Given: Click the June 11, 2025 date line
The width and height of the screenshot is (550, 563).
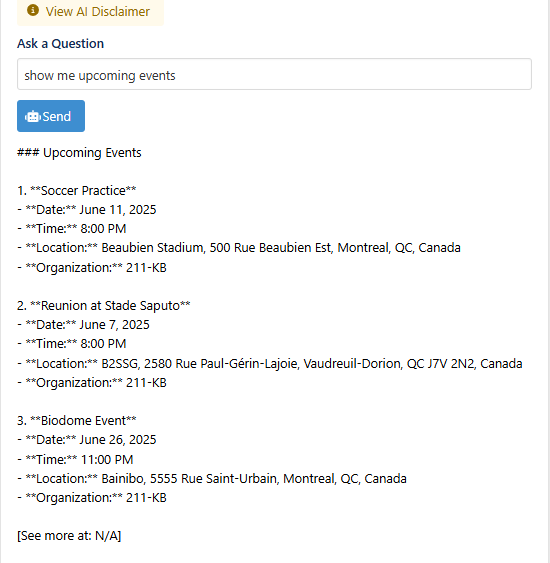Looking at the screenshot, I should click(x=87, y=210).
